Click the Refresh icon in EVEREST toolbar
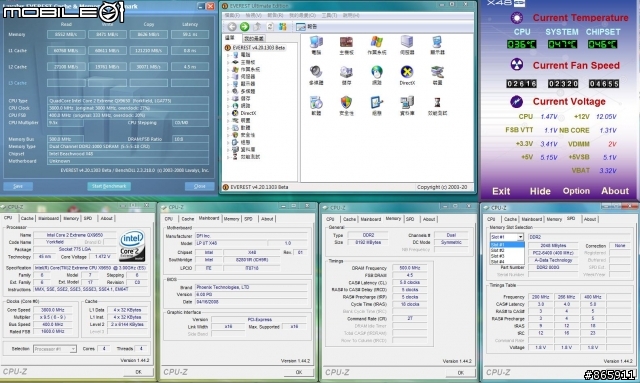 click(x=270, y=27)
